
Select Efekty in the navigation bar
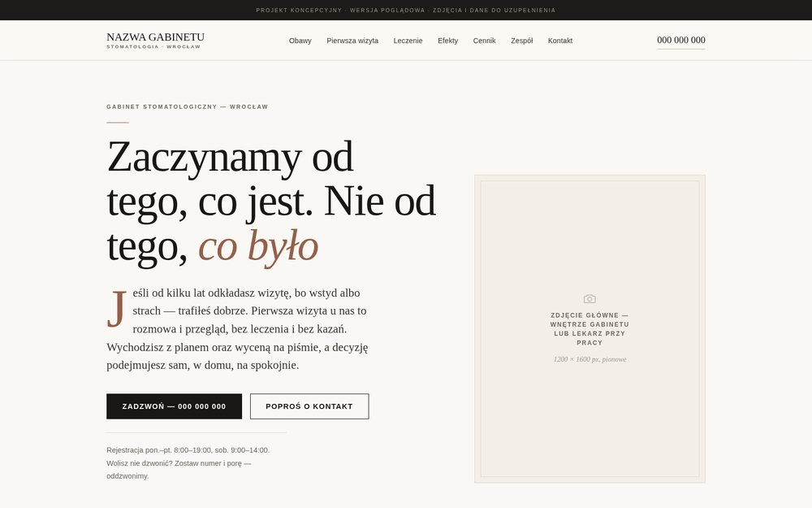[447, 41]
